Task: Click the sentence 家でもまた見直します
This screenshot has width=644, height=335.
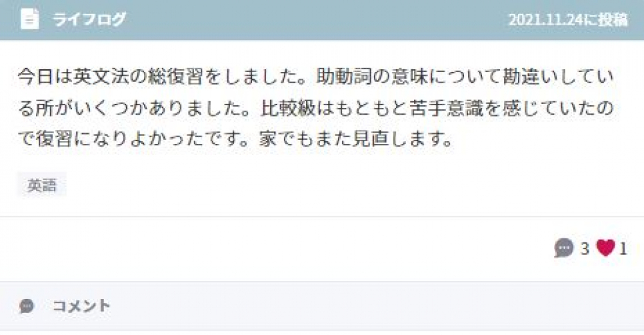Action: [356, 139]
